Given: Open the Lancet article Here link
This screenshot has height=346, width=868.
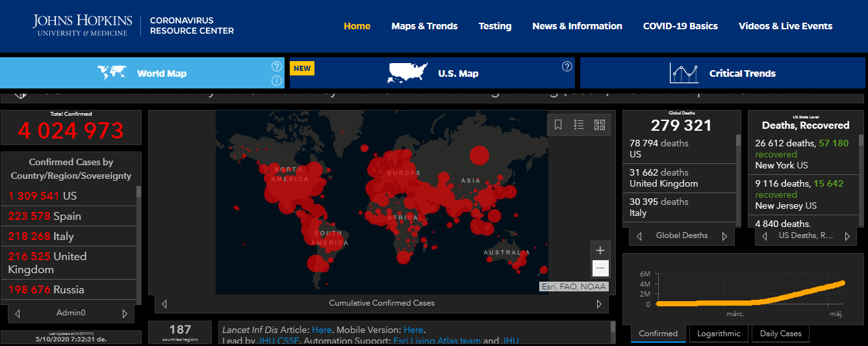Looking at the screenshot, I should [x=322, y=330].
